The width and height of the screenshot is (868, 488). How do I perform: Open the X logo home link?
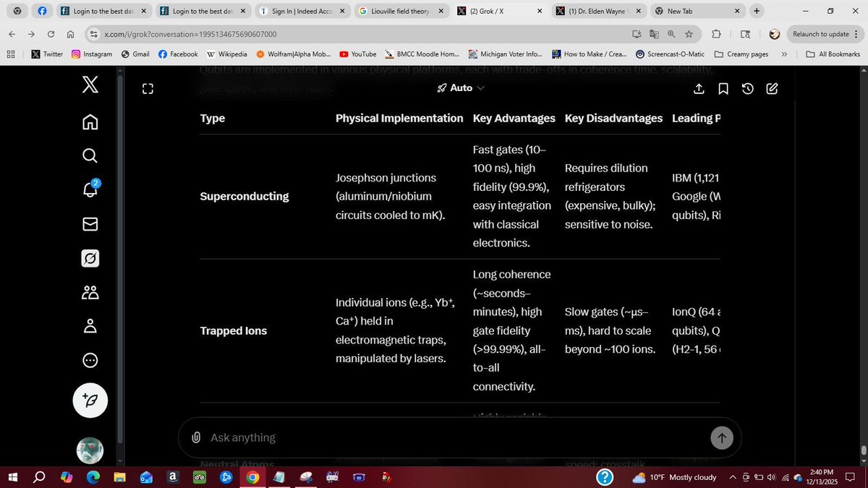[x=90, y=85]
